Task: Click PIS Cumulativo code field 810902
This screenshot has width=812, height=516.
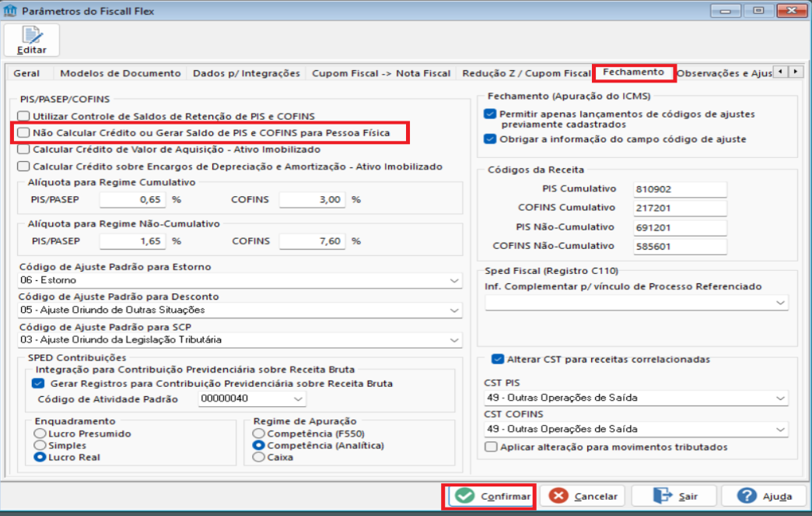Action: coord(680,189)
